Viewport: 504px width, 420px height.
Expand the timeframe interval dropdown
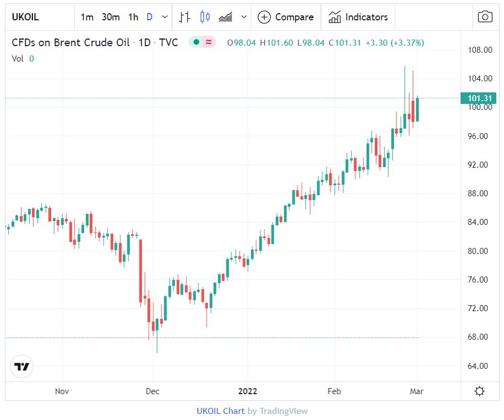coord(165,17)
